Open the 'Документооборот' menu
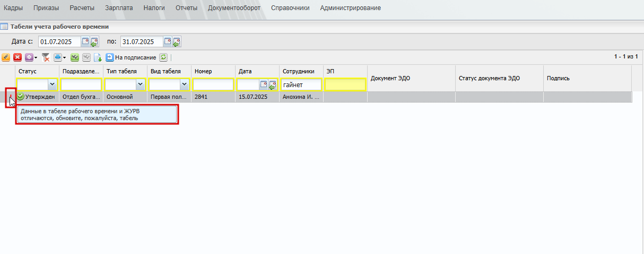This screenshot has height=254, width=644. pyautogui.click(x=234, y=8)
